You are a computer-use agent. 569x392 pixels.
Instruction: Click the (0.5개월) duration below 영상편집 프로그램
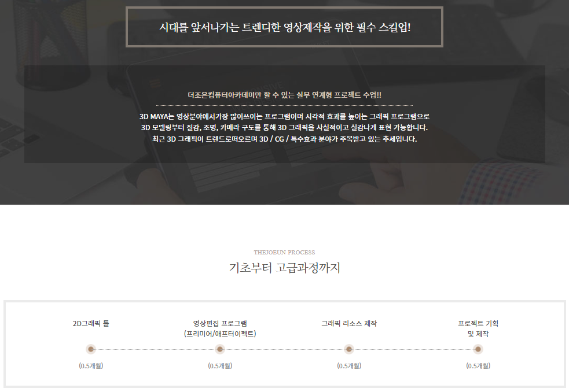(x=220, y=365)
